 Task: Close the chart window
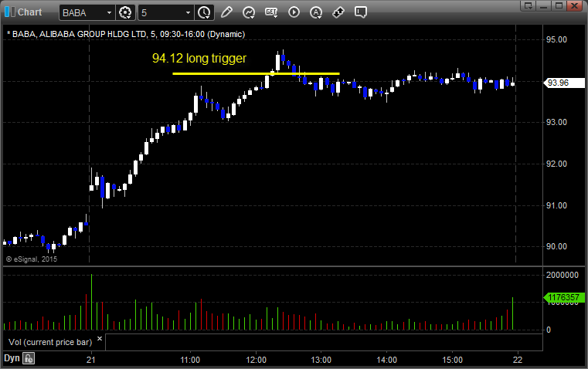pos(575,5)
